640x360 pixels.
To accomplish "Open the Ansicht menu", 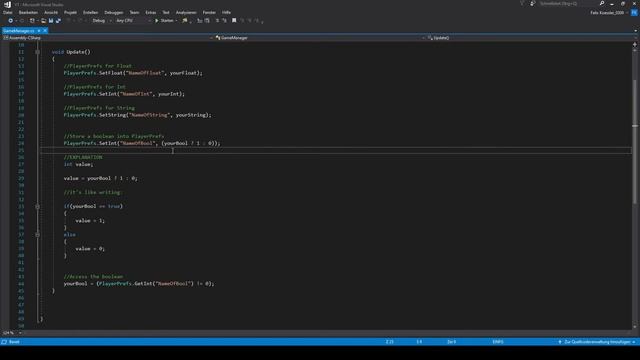I will [51, 13].
